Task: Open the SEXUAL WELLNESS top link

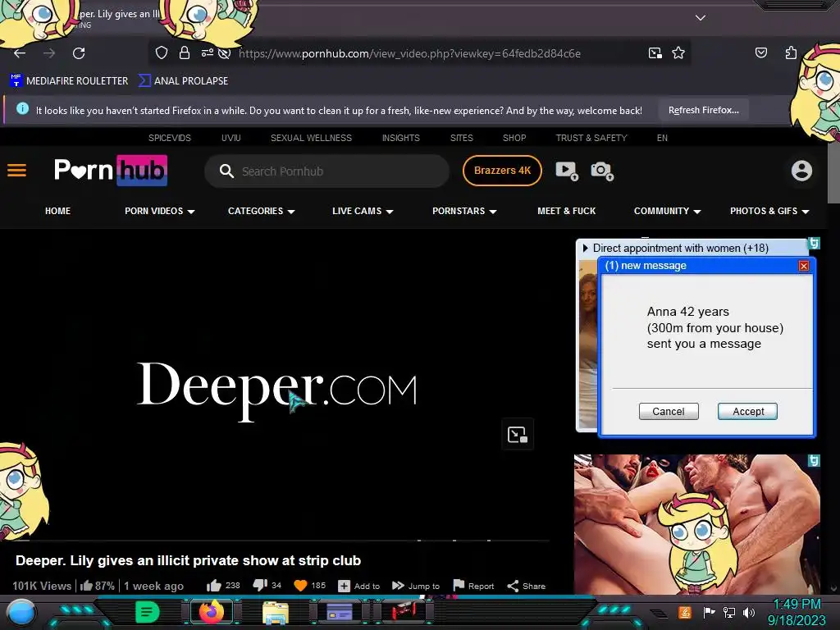Action: coord(311,138)
